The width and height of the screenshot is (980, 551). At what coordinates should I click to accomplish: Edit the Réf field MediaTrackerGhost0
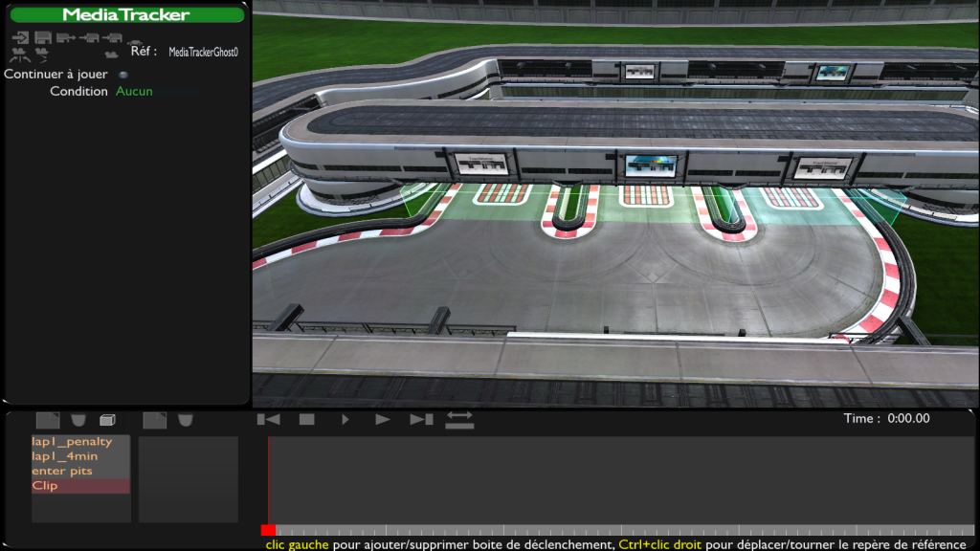click(x=203, y=52)
